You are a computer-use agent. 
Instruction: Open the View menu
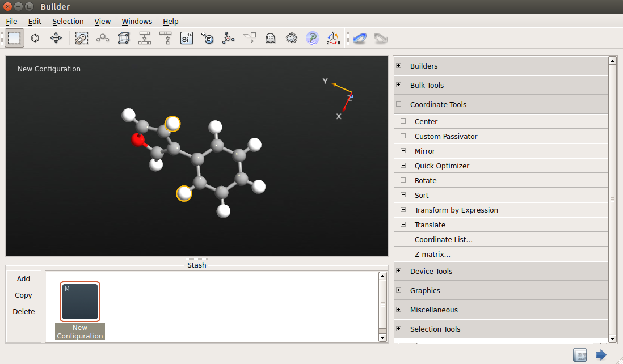[x=103, y=22]
